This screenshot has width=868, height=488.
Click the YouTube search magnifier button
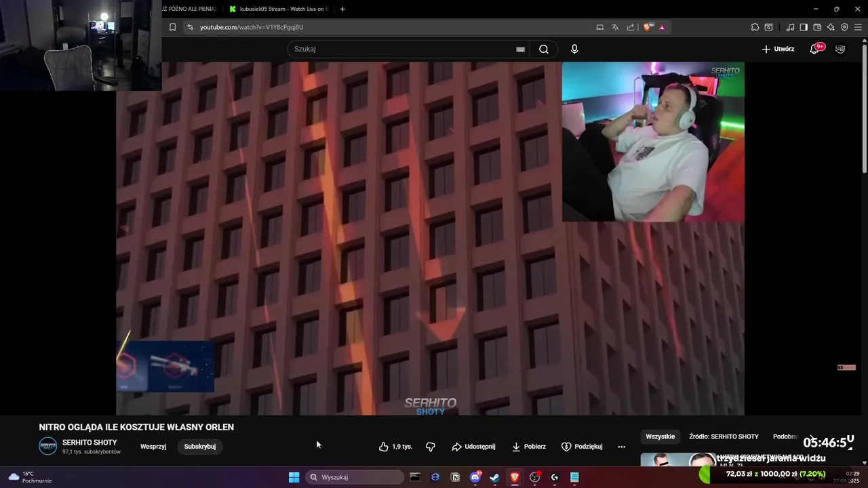point(544,49)
